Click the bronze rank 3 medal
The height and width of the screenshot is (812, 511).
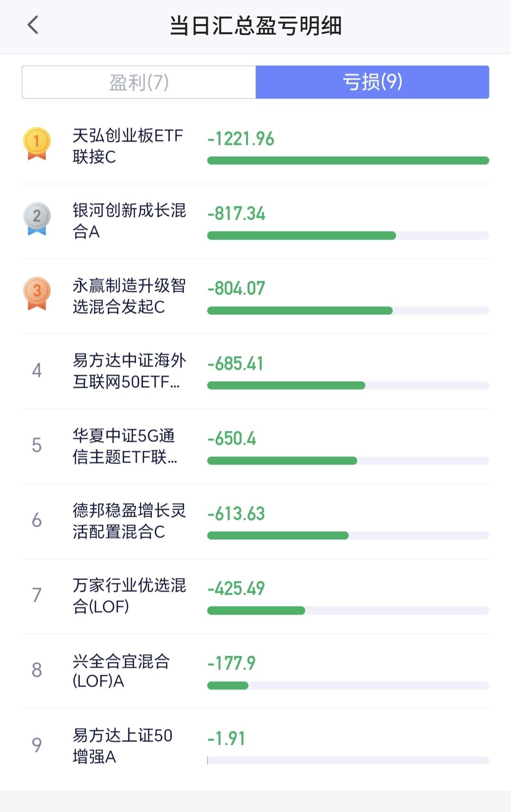pyautogui.click(x=37, y=294)
